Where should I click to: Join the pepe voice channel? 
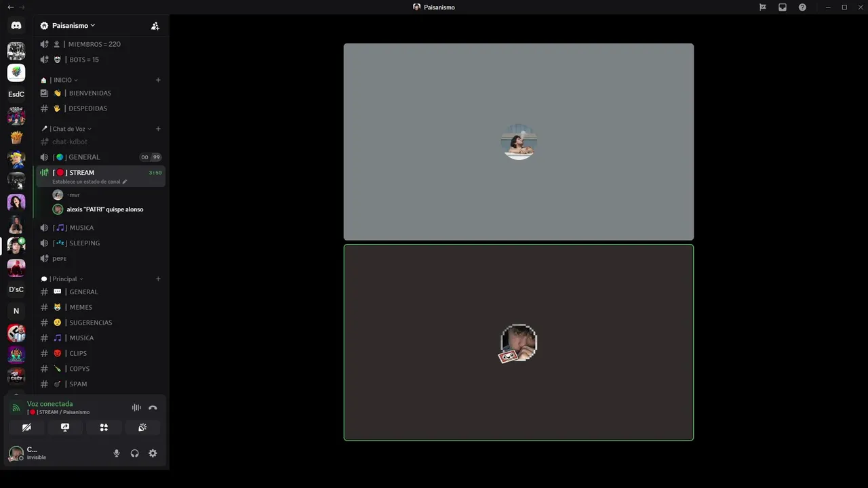(100, 258)
